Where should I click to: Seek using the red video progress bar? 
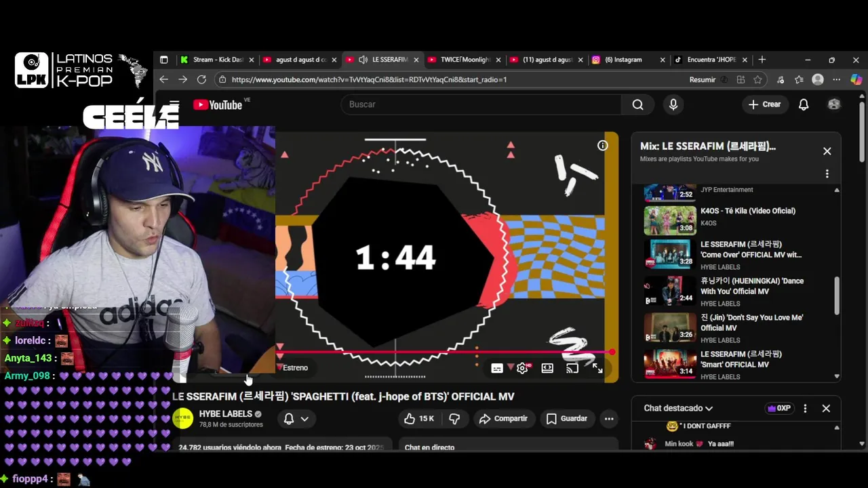(445, 352)
